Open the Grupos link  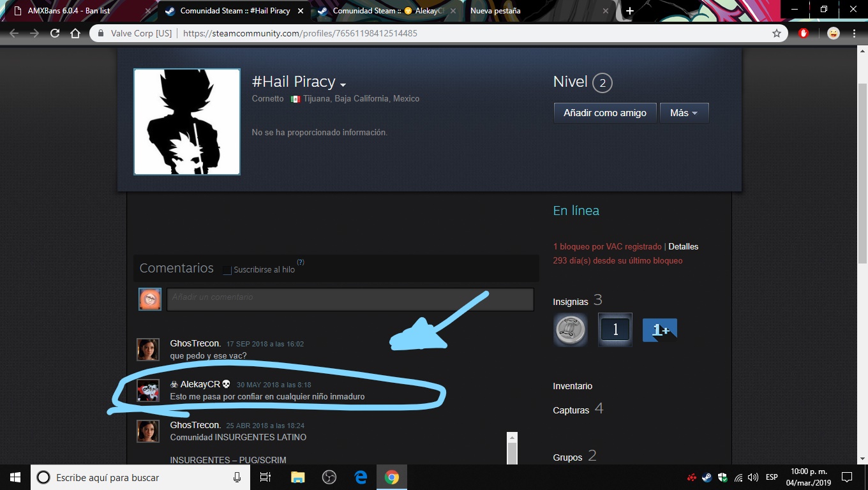(x=567, y=457)
